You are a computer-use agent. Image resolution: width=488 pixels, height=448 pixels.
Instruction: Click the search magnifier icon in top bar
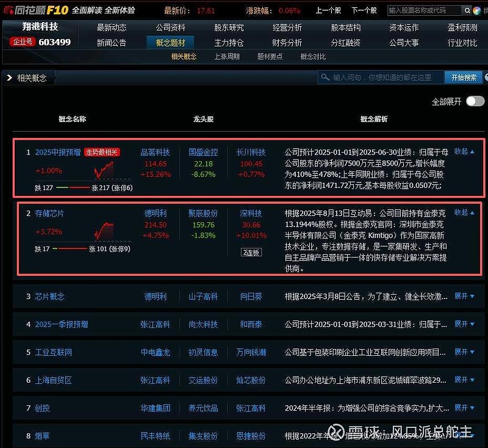click(x=467, y=10)
